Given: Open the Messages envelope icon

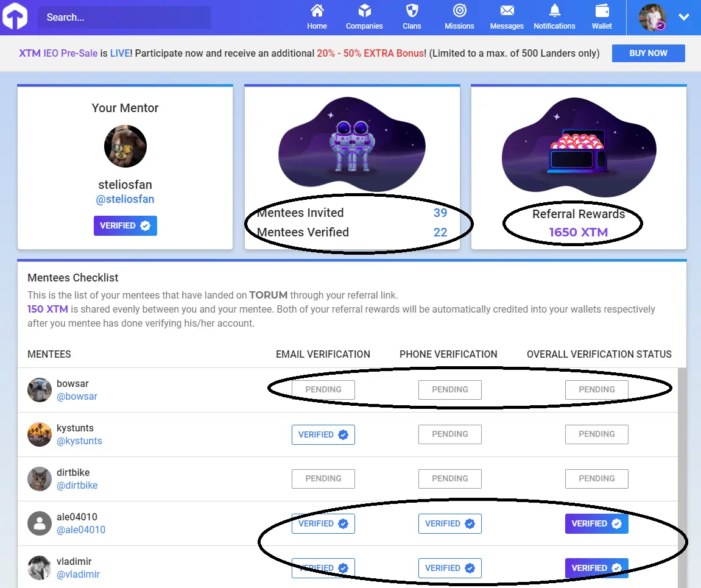Looking at the screenshot, I should point(507,10).
